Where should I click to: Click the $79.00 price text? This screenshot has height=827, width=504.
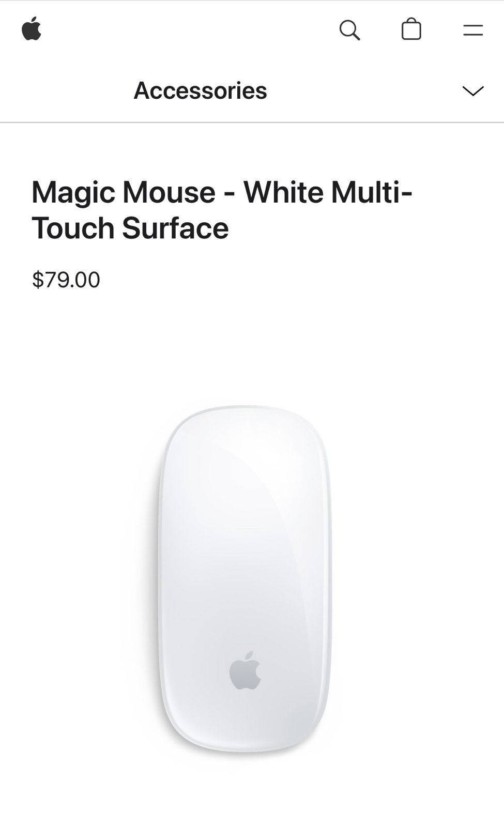66,280
